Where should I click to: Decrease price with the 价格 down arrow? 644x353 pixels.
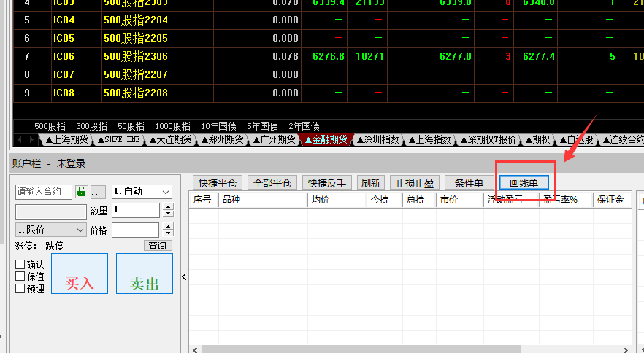click(169, 234)
